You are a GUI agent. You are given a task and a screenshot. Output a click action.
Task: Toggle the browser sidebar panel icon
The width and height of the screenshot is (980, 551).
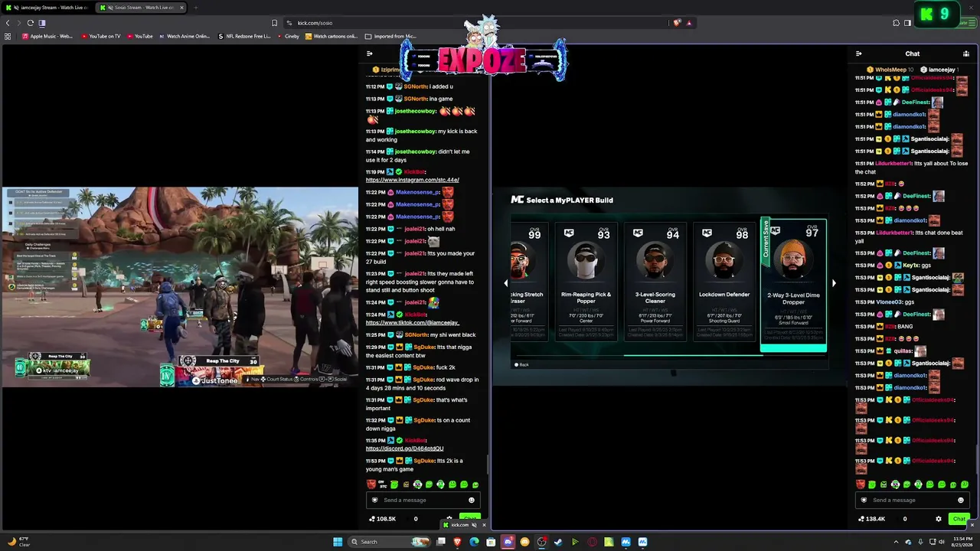click(x=907, y=23)
